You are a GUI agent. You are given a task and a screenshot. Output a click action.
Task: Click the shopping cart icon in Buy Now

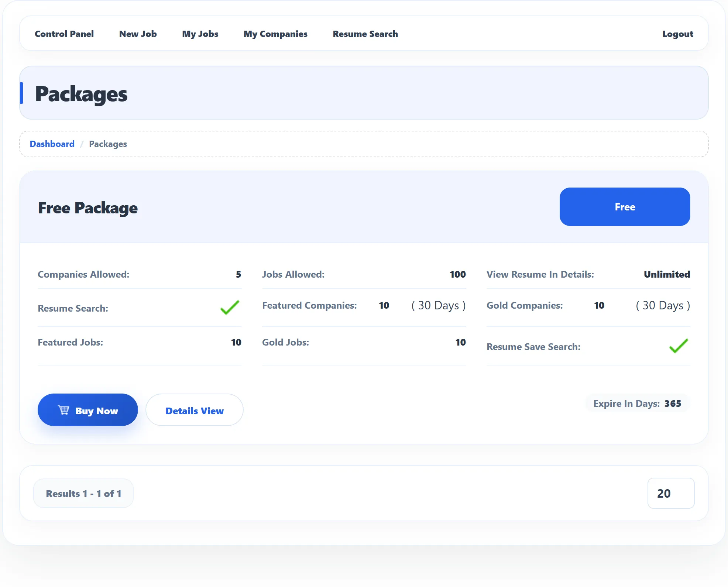pyautogui.click(x=63, y=410)
